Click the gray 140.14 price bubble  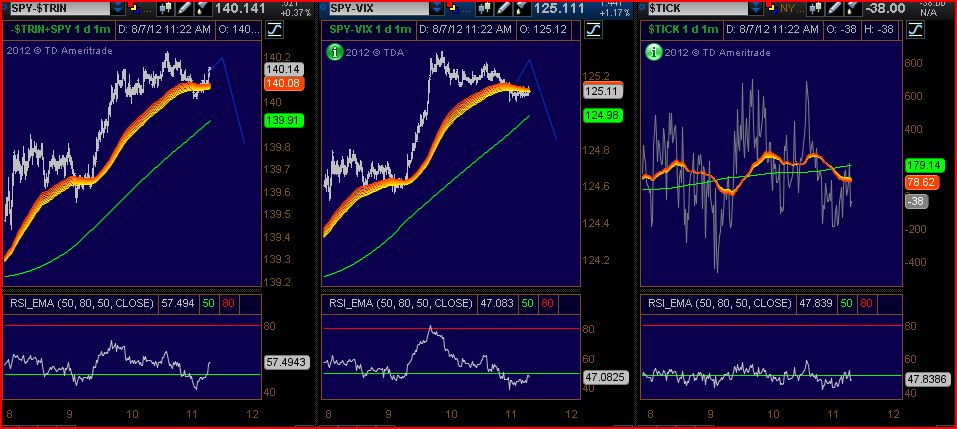coord(284,71)
